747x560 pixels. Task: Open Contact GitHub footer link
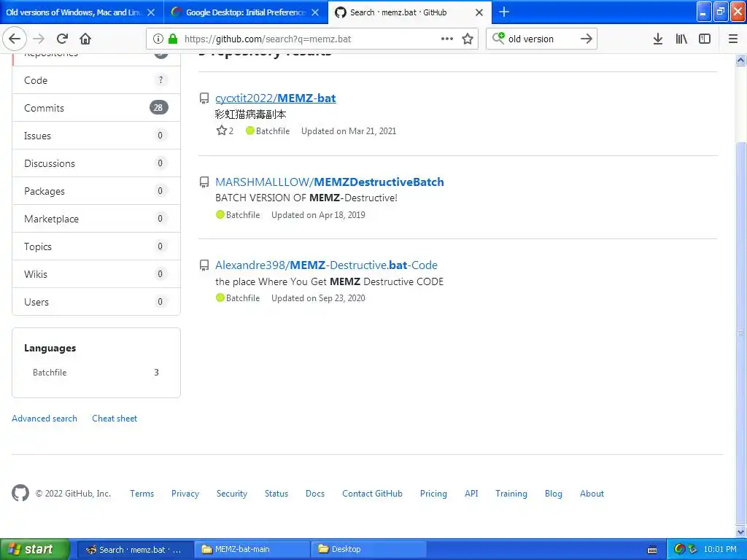[372, 494]
